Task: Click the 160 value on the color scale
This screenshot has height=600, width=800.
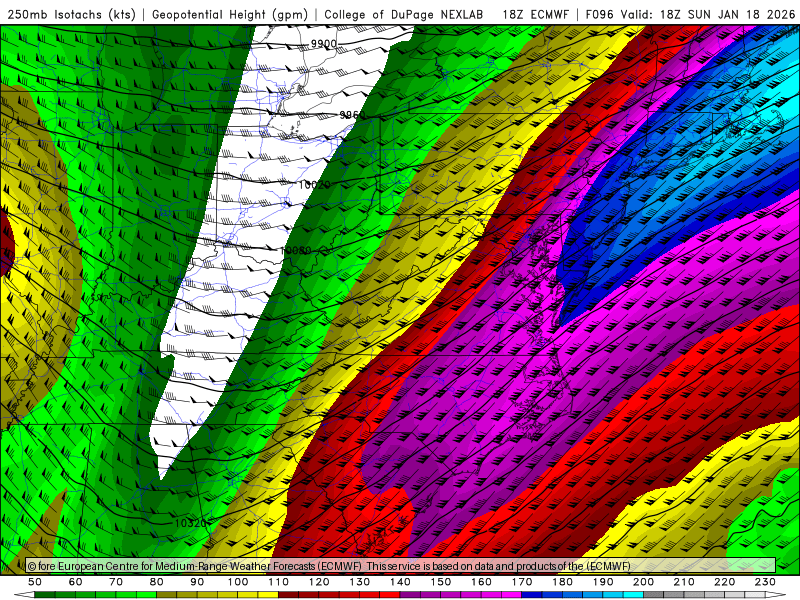Action: [x=481, y=582]
